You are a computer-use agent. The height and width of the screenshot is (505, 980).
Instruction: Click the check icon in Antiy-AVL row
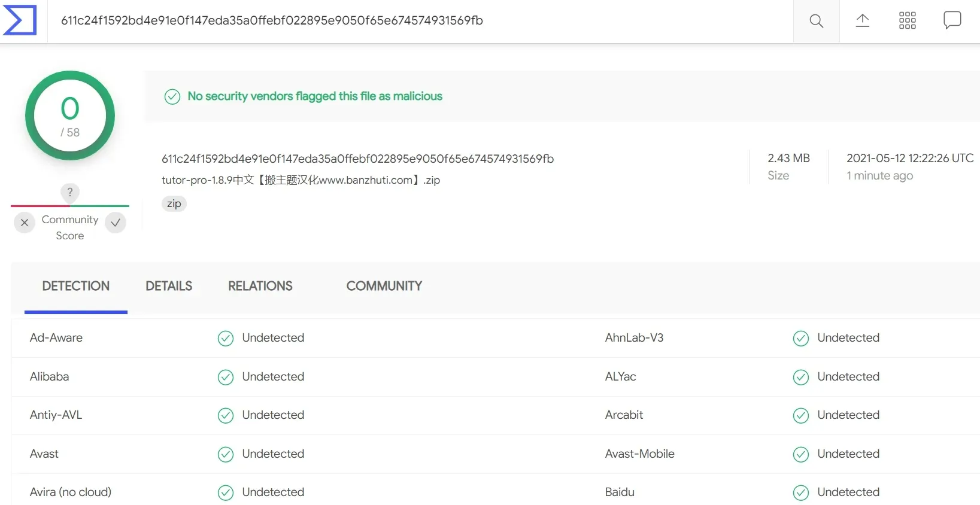[226, 415]
